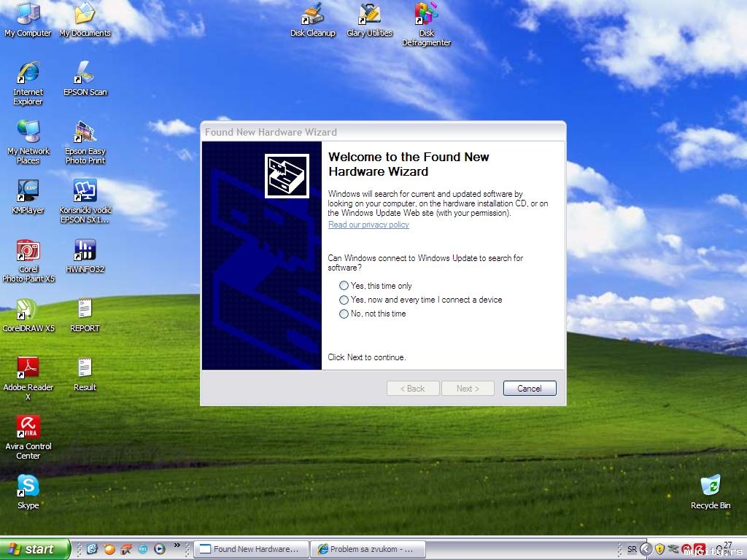Viewport: 747px width, 560px height.
Task: Click the Next button in wizard
Action: coord(468,389)
